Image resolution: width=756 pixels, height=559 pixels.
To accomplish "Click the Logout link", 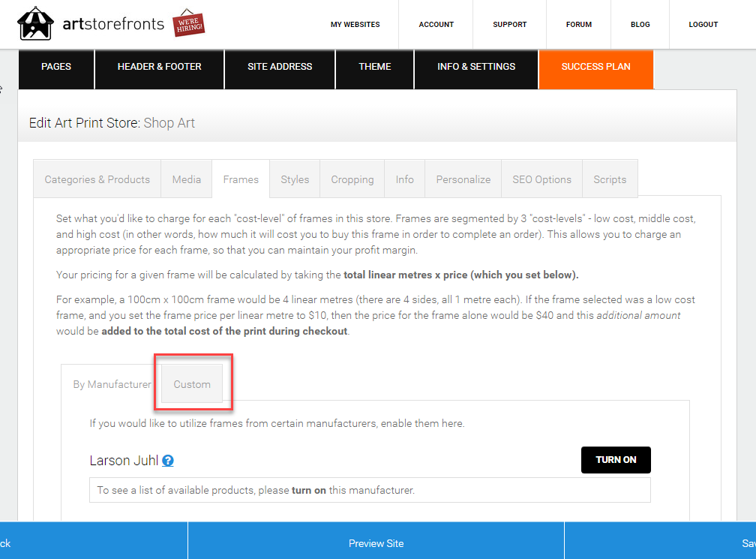I will pos(703,25).
